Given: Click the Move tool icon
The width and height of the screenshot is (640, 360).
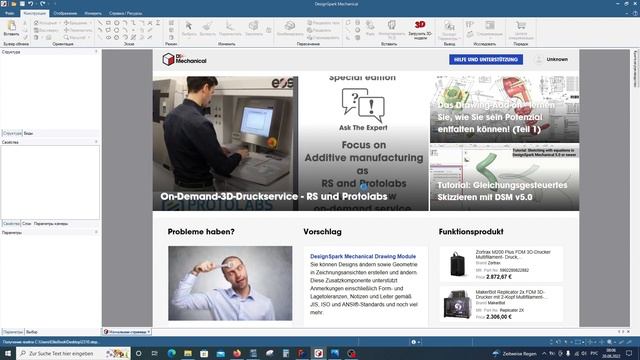Looking at the screenshot, I should pos(230,26).
